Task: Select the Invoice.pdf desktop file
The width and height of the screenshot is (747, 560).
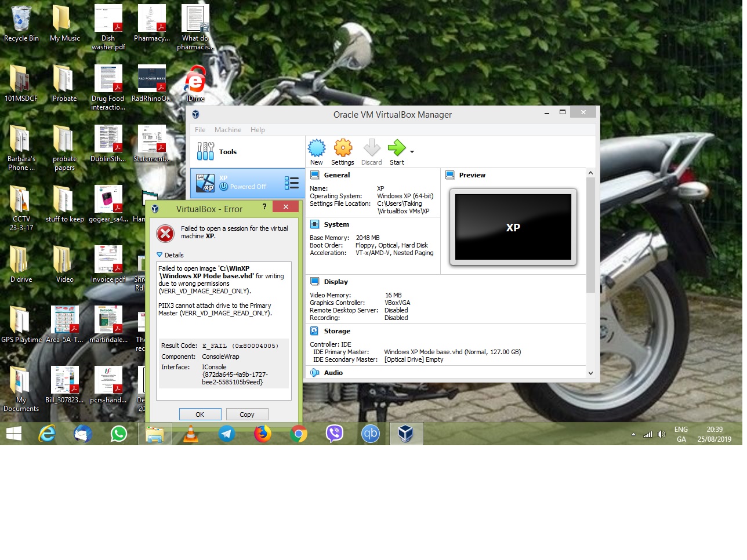Action: coord(108,264)
